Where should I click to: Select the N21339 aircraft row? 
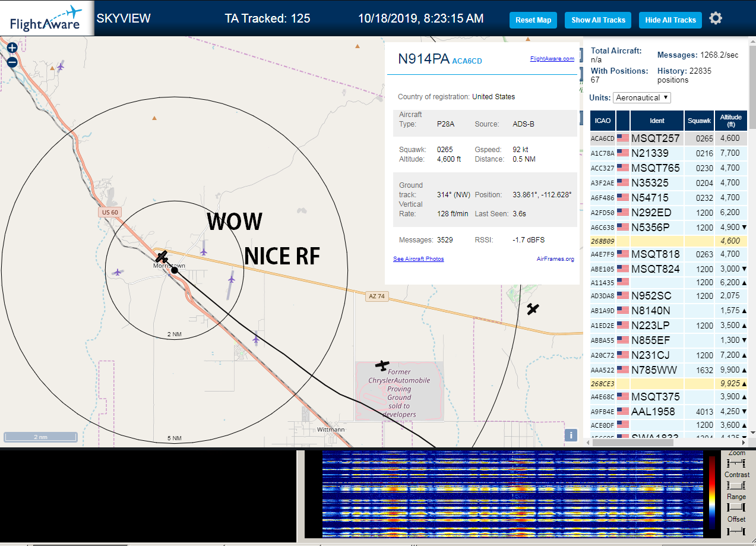(x=669, y=153)
